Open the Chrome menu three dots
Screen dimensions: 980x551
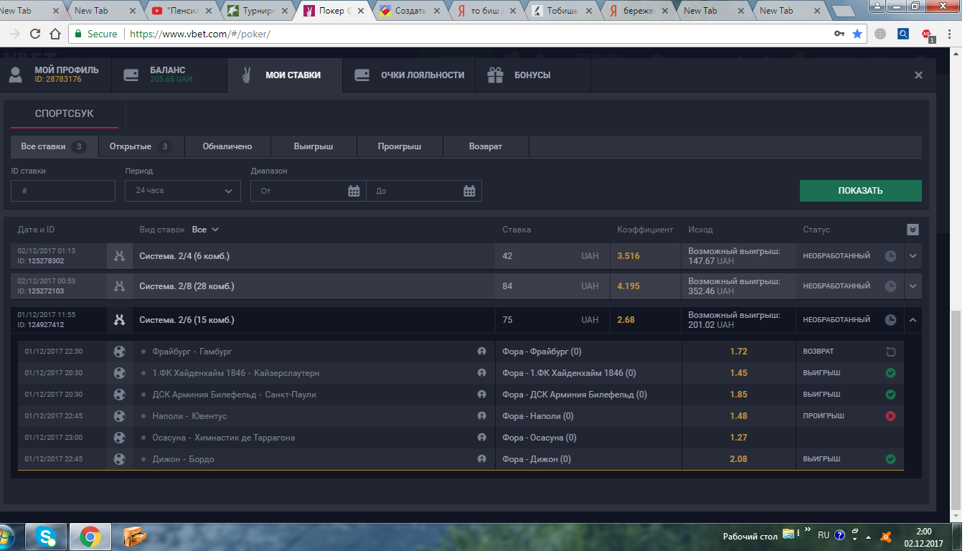pos(948,34)
